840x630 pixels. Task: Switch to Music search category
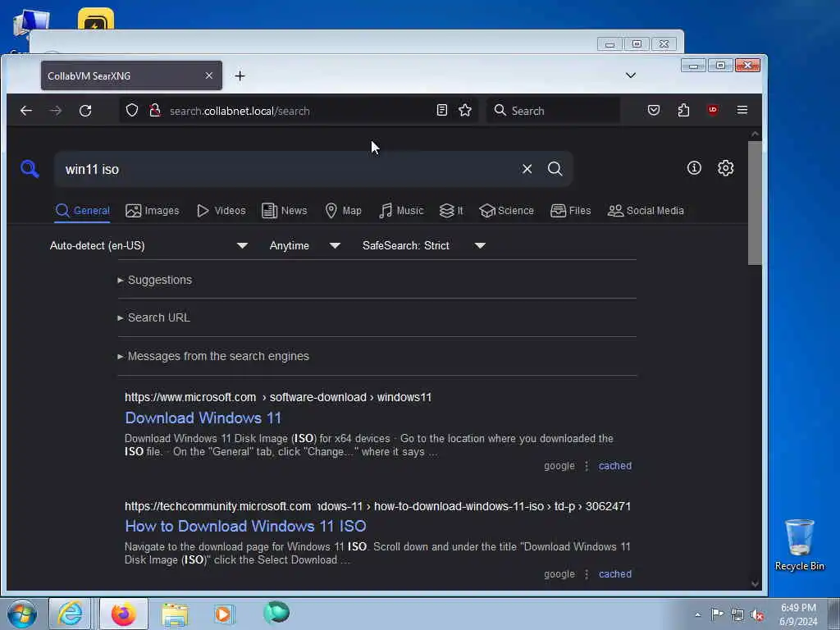click(401, 211)
